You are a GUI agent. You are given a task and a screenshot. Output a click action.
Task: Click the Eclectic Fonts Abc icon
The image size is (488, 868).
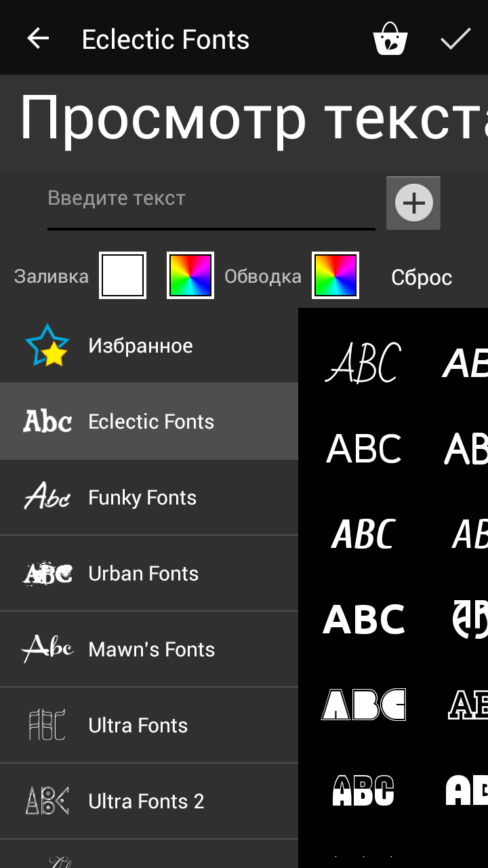tap(47, 421)
